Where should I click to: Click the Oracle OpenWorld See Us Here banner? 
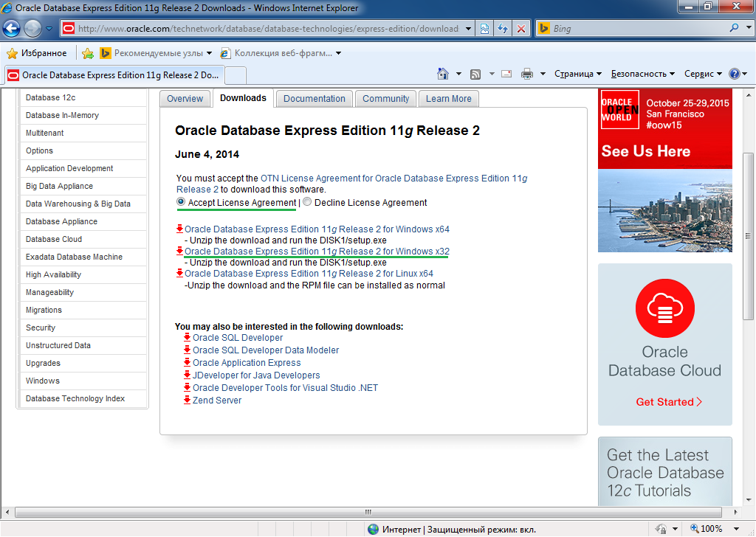[x=665, y=170]
